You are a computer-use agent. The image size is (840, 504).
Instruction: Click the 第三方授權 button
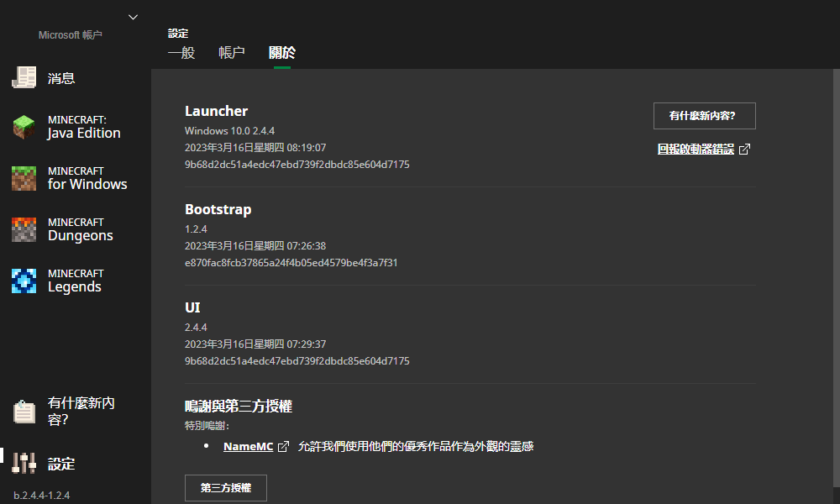click(225, 488)
